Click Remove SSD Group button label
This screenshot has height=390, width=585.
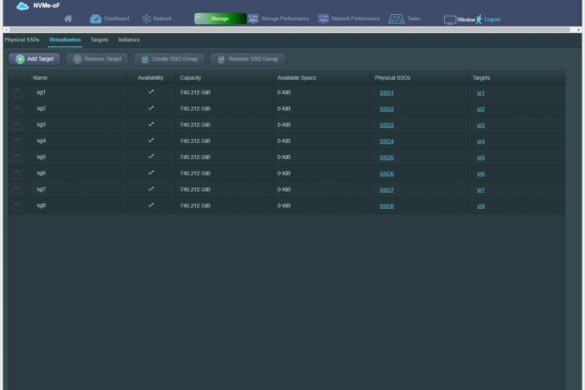(253, 59)
